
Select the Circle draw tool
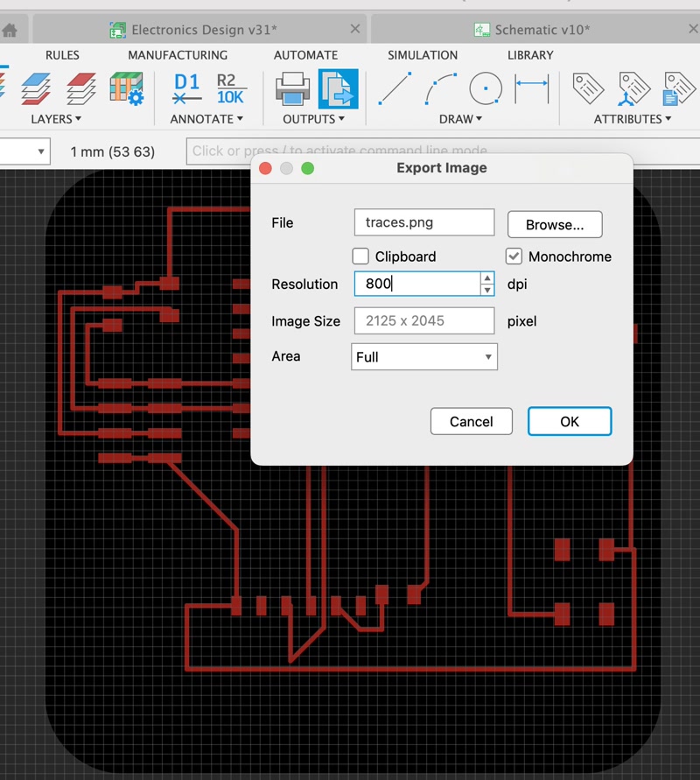click(x=486, y=88)
